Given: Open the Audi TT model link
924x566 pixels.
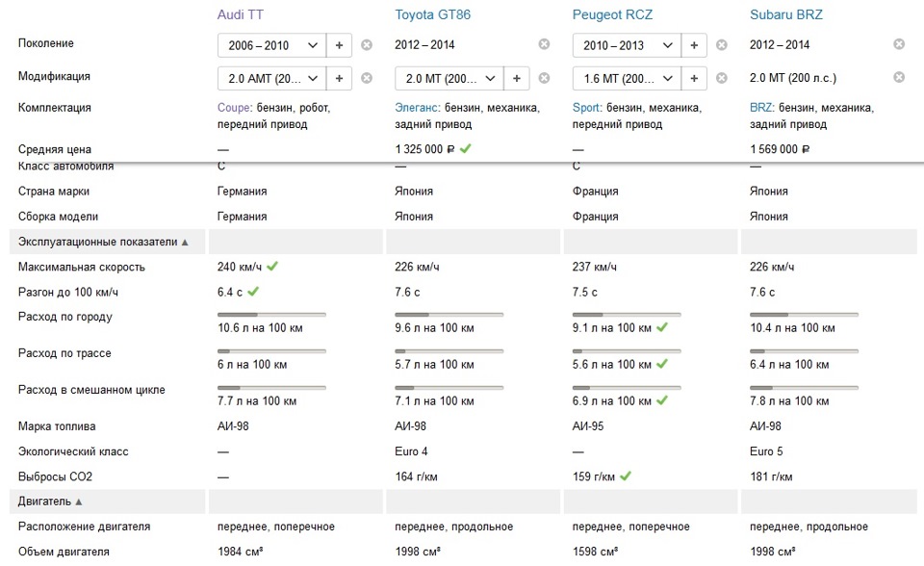Looking at the screenshot, I should coord(241,14).
